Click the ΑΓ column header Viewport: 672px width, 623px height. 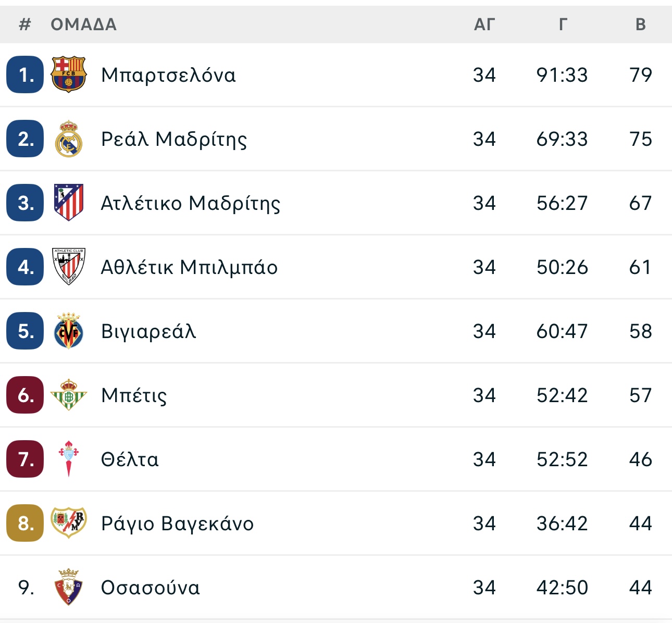click(x=484, y=24)
